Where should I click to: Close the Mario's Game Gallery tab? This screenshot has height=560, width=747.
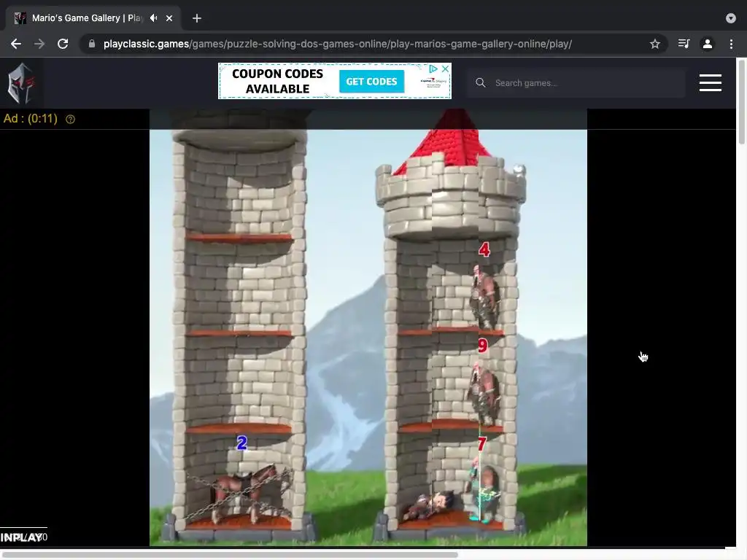tap(169, 18)
